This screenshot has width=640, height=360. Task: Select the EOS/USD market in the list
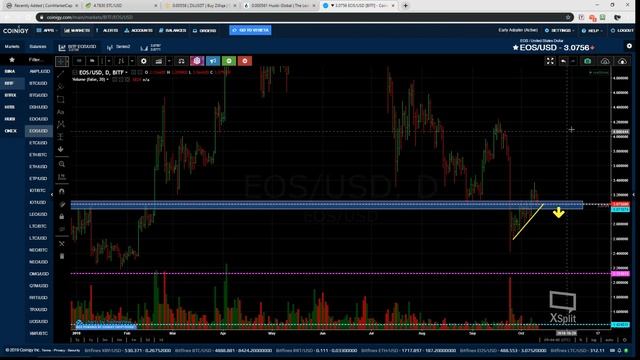coord(38,131)
